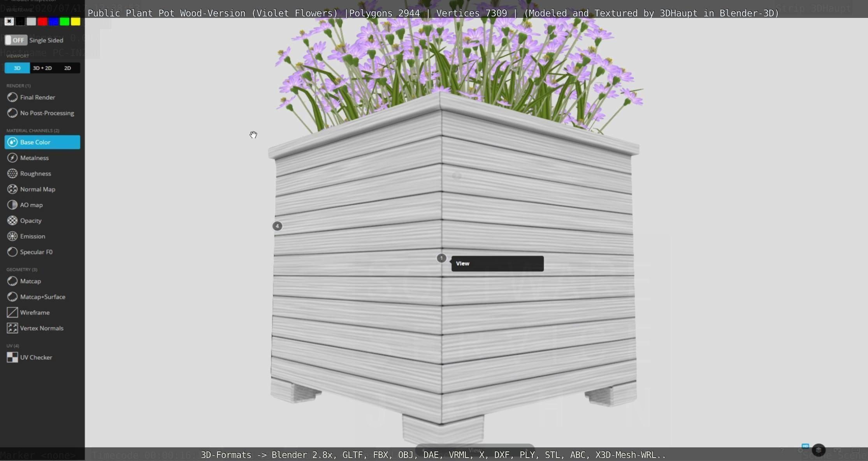Activate the UV Checker
This screenshot has height=461, width=868.
(42, 357)
